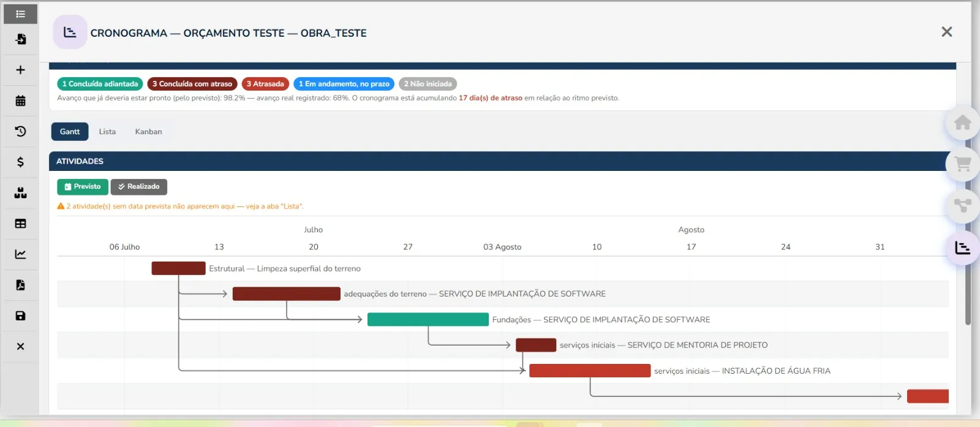The height and width of the screenshot is (427, 980).
Task: Click the orange warning triangle icon
Action: point(61,206)
